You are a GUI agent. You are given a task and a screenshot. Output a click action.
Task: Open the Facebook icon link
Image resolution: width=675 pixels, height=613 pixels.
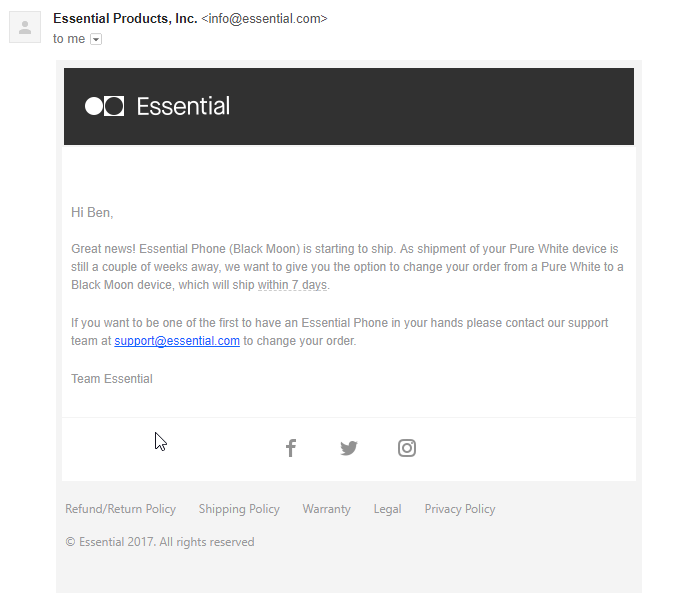291,448
